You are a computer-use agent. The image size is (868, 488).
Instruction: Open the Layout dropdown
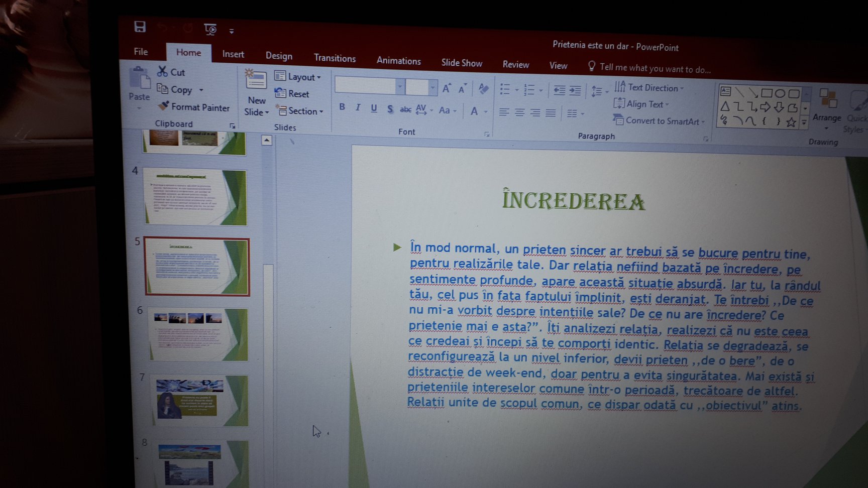coord(298,77)
